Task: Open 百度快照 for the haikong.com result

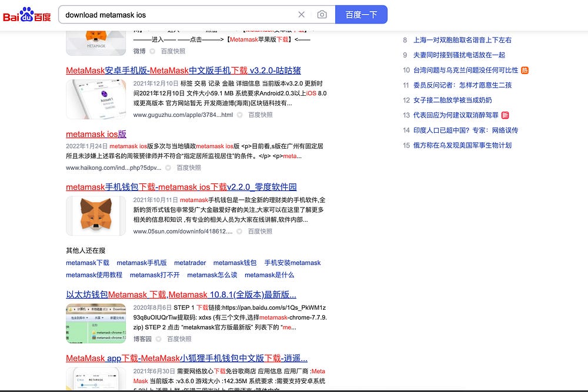Action: coord(189,167)
